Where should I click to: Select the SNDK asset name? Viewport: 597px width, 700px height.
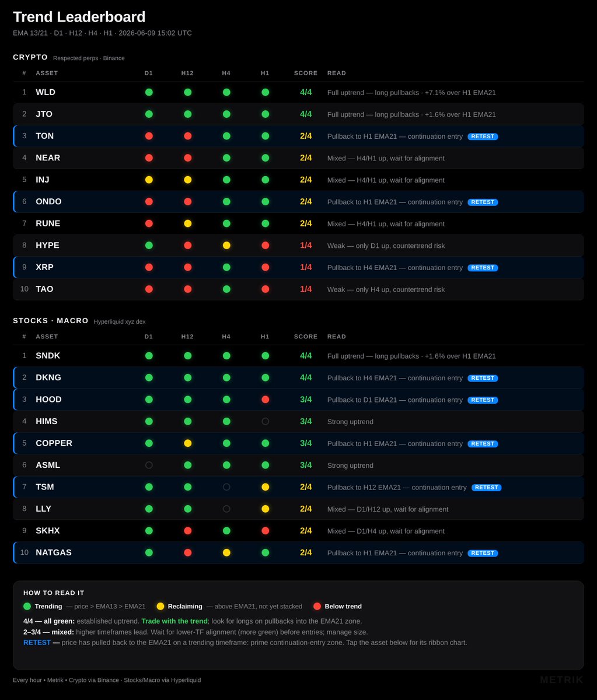48,356
